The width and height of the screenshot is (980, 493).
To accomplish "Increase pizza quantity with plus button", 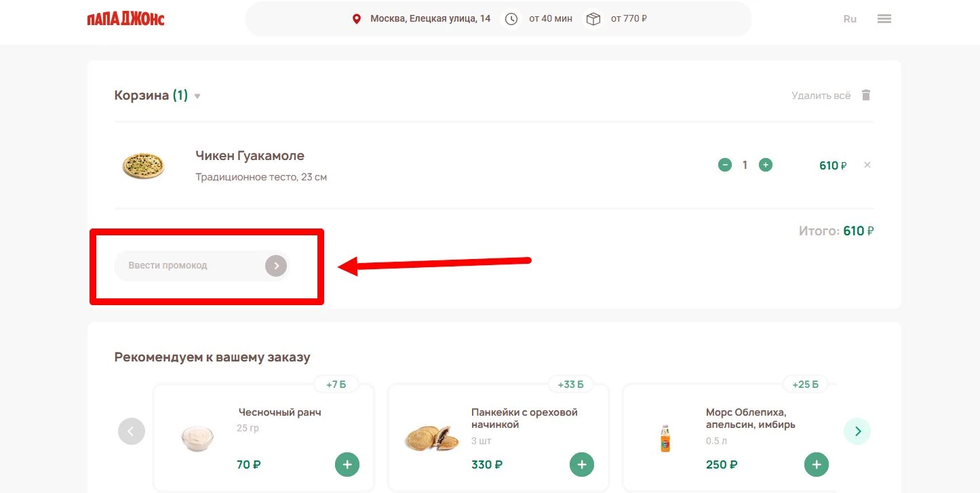I will point(766,164).
